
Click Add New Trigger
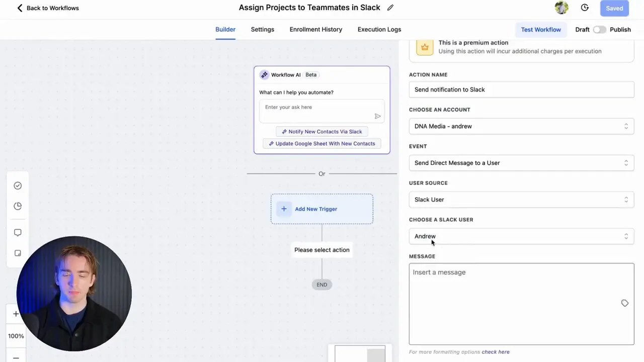(322, 209)
